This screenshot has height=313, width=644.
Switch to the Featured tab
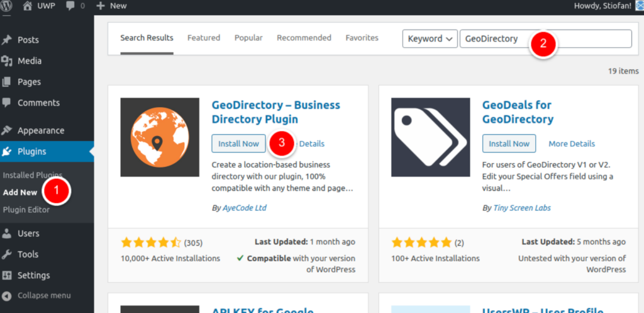pyautogui.click(x=204, y=38)
